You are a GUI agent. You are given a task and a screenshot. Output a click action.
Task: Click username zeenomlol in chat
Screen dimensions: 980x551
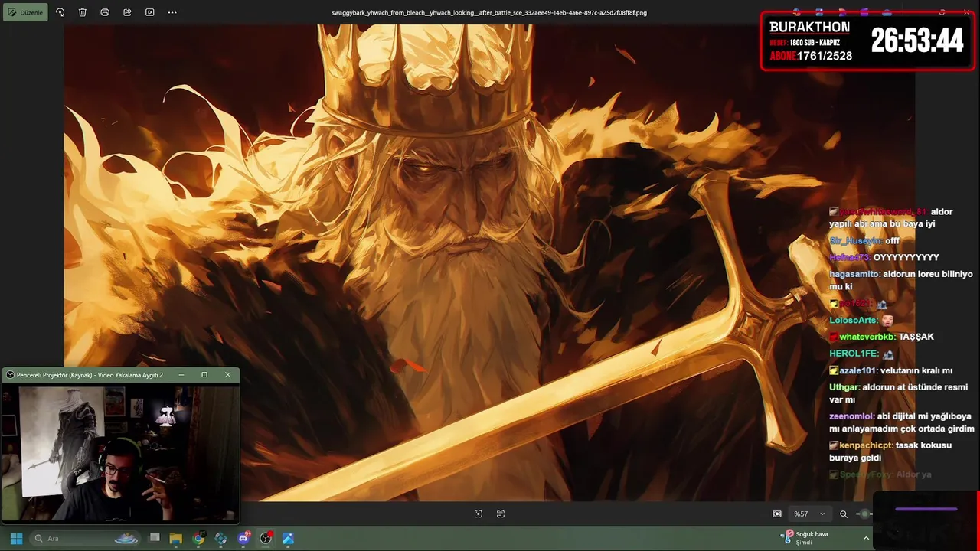click(x=852, y=416)
